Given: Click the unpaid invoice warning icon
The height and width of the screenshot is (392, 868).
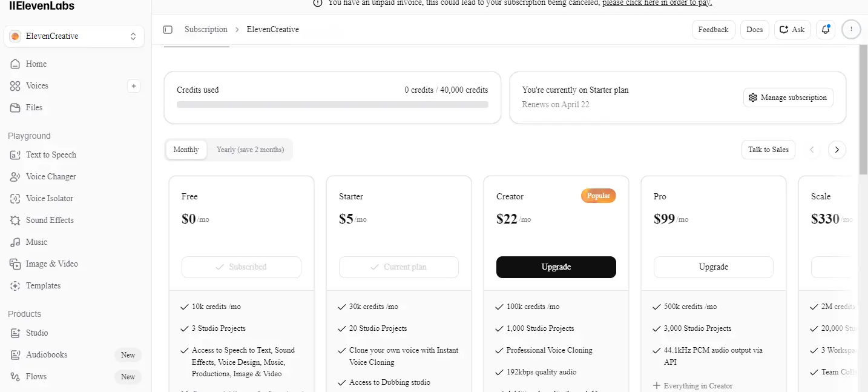Looking at the screenshot, I should [x=317, y=3].
